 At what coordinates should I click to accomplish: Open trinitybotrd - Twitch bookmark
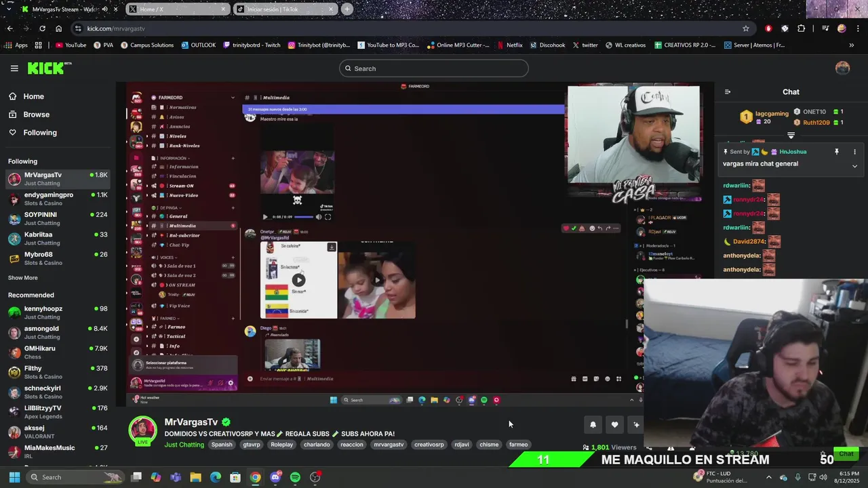point(251,45)
